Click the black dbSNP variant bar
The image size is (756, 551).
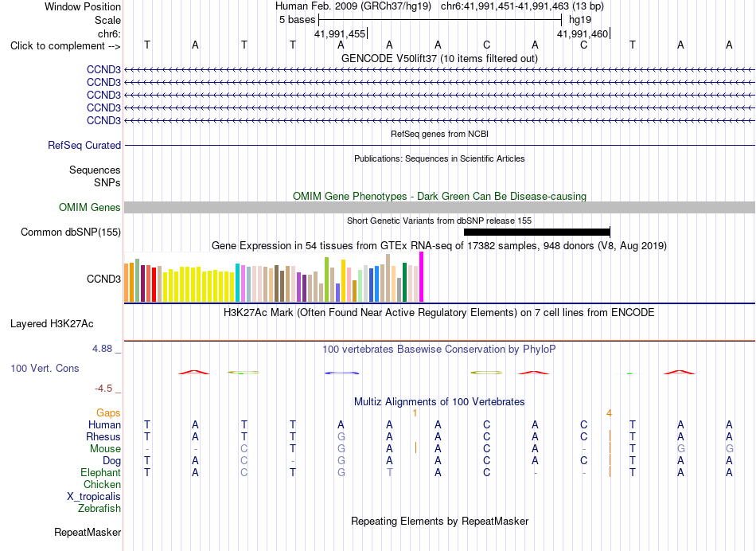click(x=536, y=232)
